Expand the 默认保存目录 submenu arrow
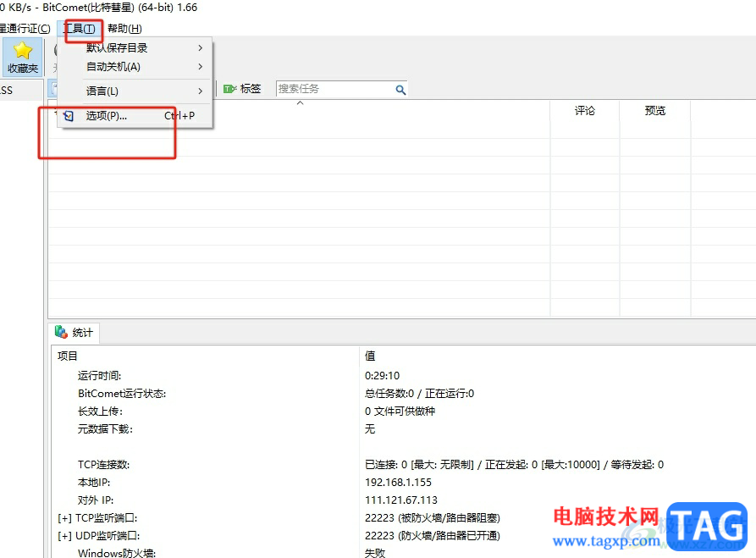Image resolution: width=756 pixels, height=558 pixels. (200, 47)
